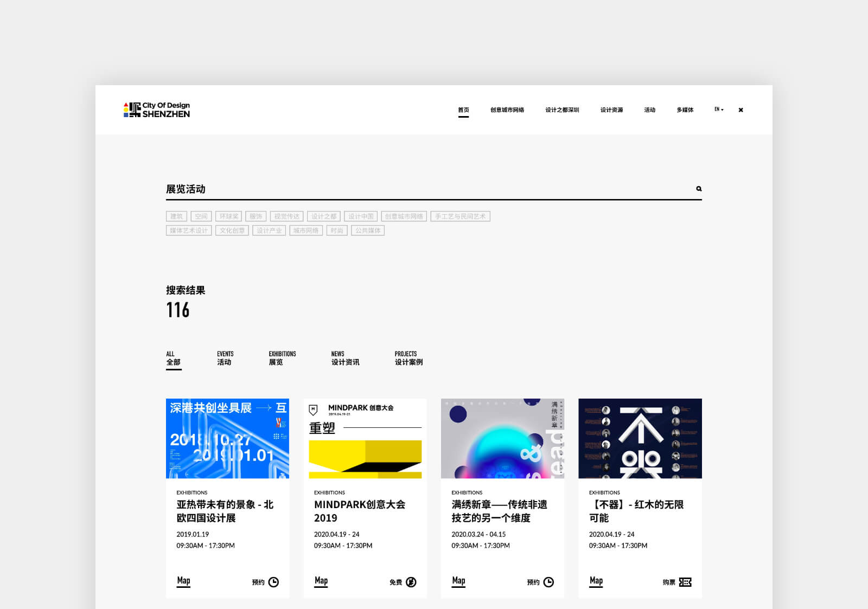The image size is (868, 609).
Task: Click the X icon in the navigation bar
Action: (741, 110)
